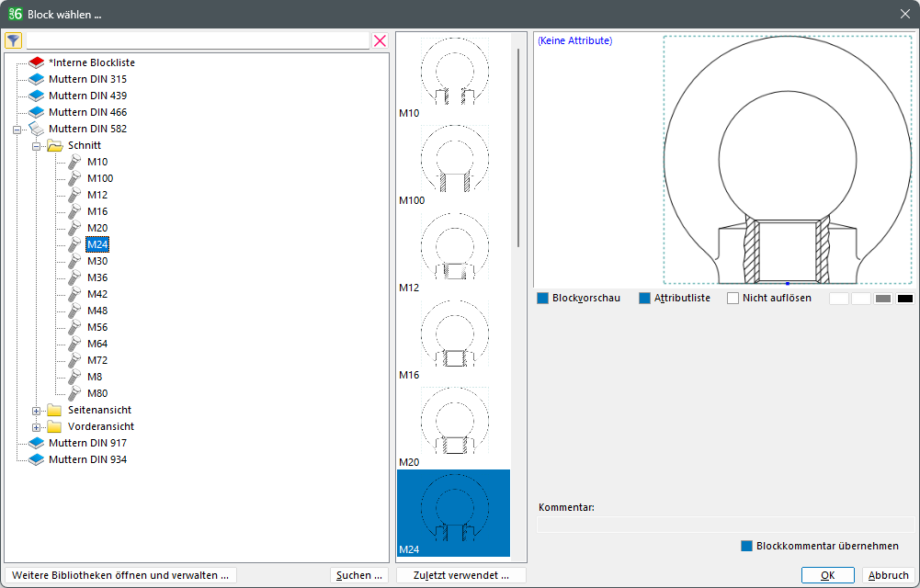Click the red Interne Blockliste book icon
The width and height of the screenshot is (920, 588).
[37, 62]
